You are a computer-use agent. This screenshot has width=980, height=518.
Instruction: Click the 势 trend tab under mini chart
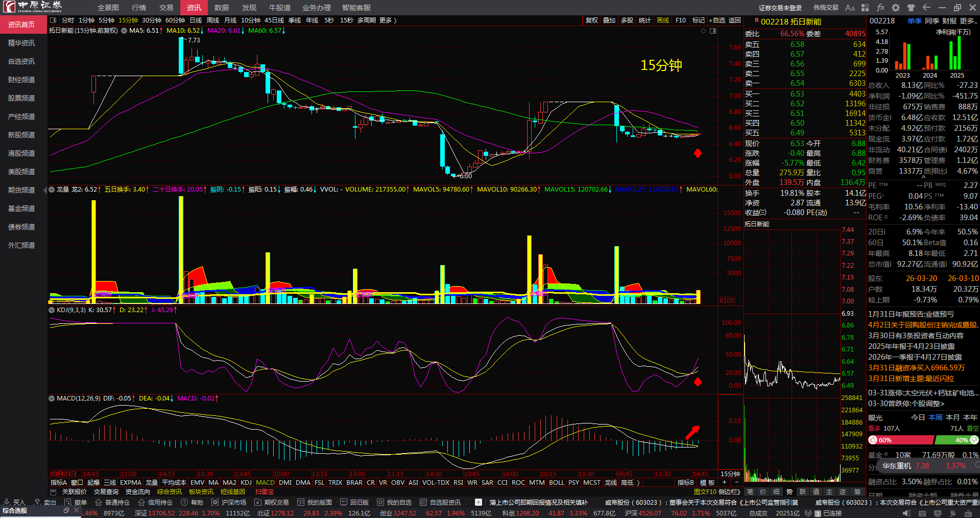[x=790, y=492]
